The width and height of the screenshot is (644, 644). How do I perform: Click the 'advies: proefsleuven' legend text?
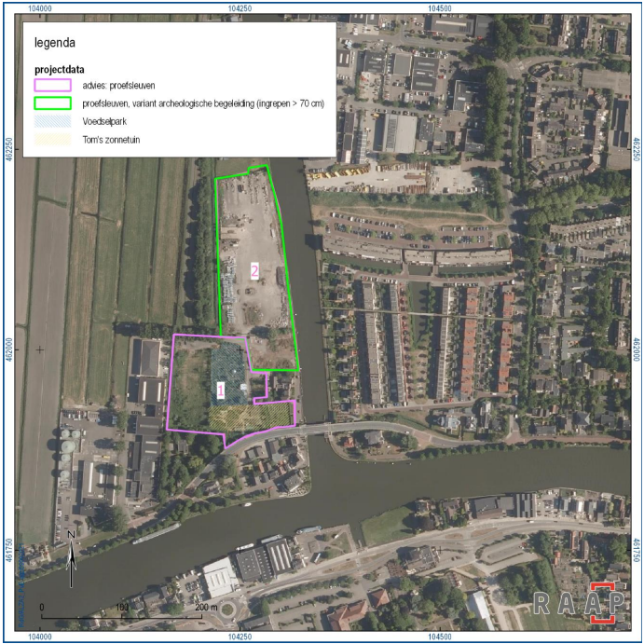coord(118,86)
